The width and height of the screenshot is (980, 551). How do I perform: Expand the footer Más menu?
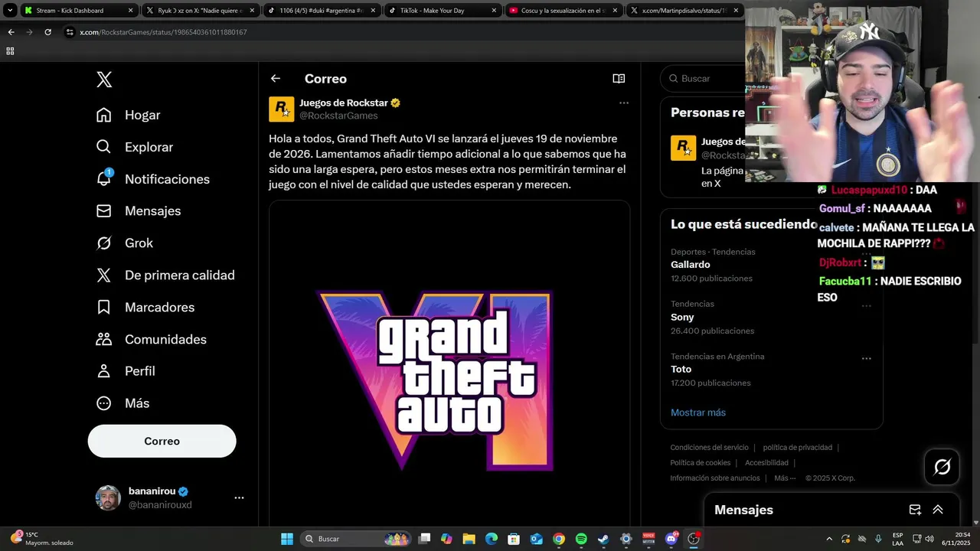(x=784, y=478)
